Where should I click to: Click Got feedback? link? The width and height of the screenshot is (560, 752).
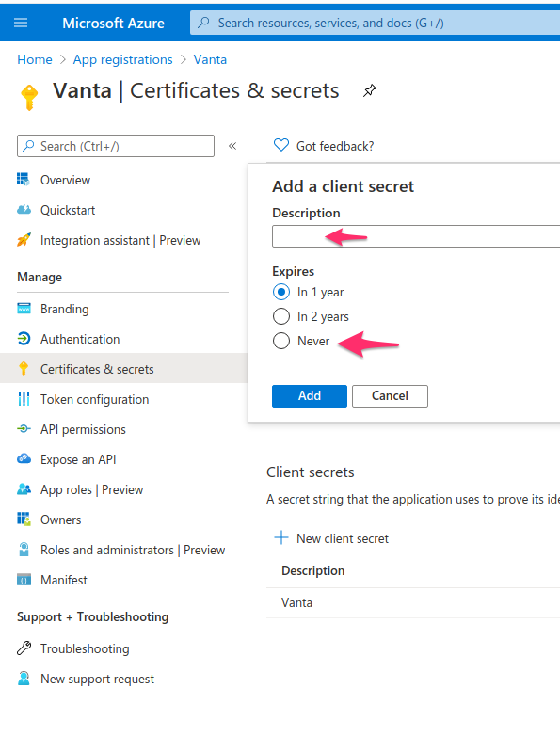click(335, 146)
